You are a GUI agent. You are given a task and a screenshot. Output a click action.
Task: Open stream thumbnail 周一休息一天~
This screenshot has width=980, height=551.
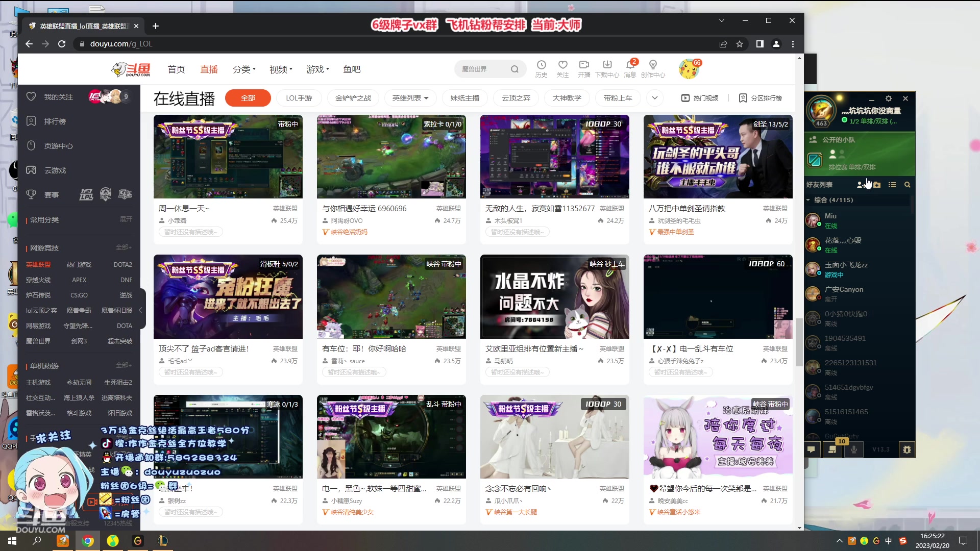pos(228,157)
